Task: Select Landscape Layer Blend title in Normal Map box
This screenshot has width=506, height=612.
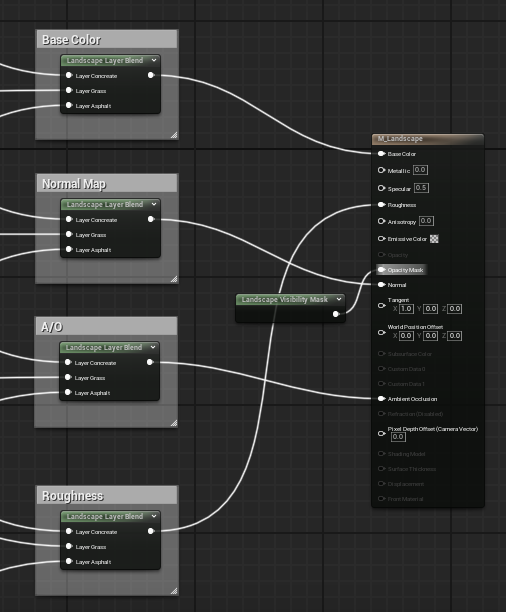Action: click(x=105, y=205)
